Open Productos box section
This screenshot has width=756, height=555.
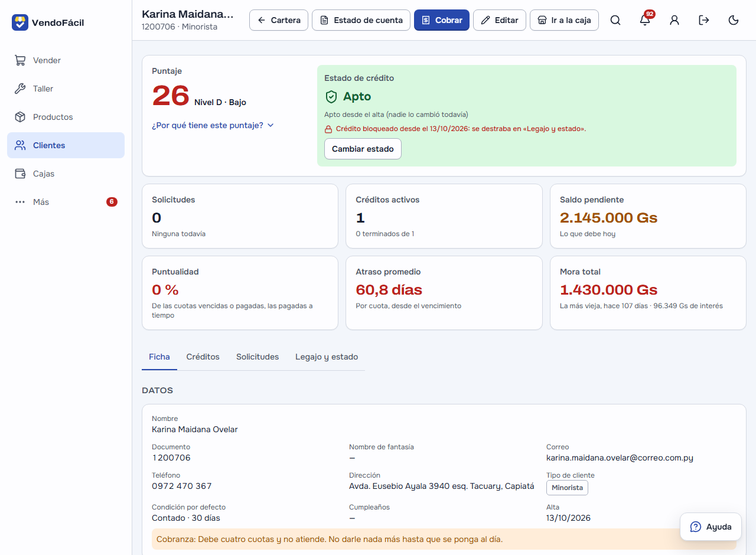66,117
